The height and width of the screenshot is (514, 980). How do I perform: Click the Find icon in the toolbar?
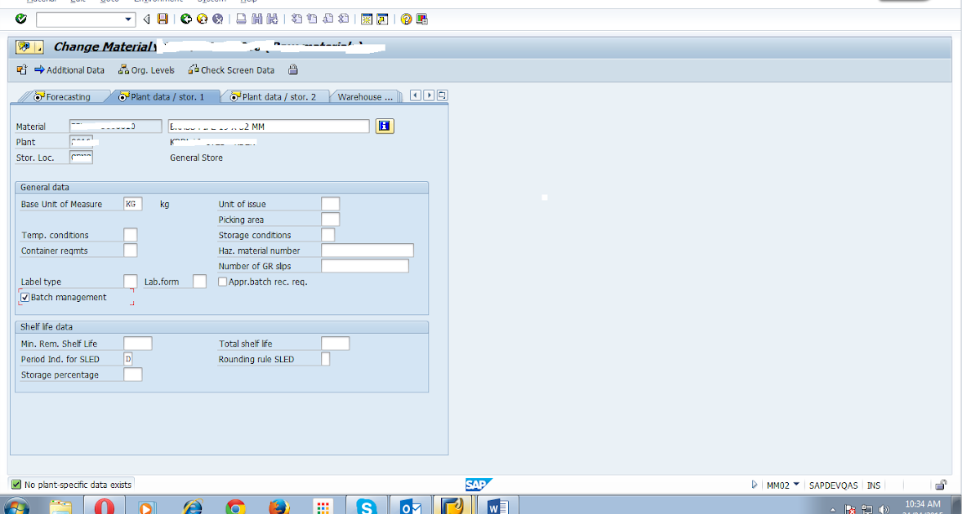click(x=257, y=19)
